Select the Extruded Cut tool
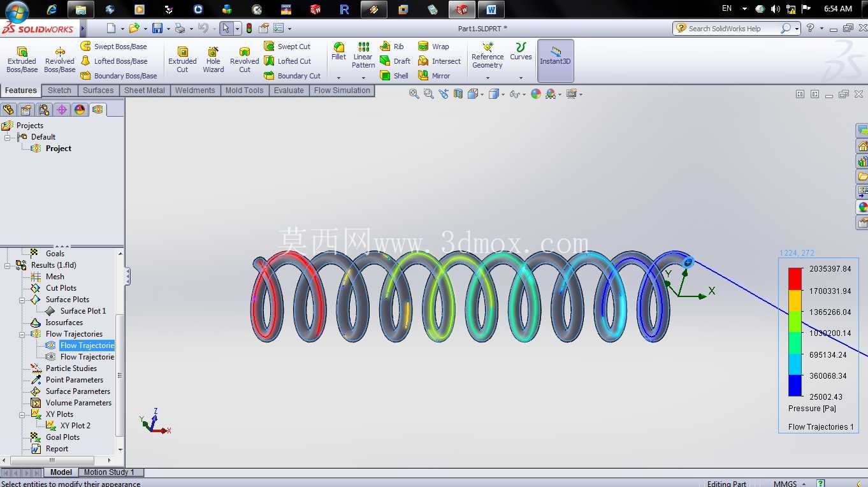This screenshot has width=868, height=487. pyautogui.click(x=182, y=59)
